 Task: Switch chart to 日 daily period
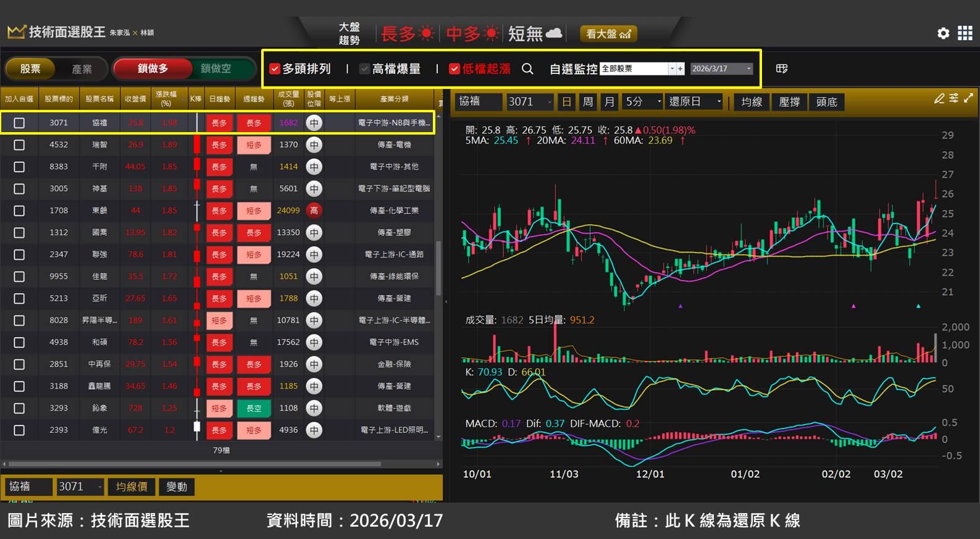point(566,101)
